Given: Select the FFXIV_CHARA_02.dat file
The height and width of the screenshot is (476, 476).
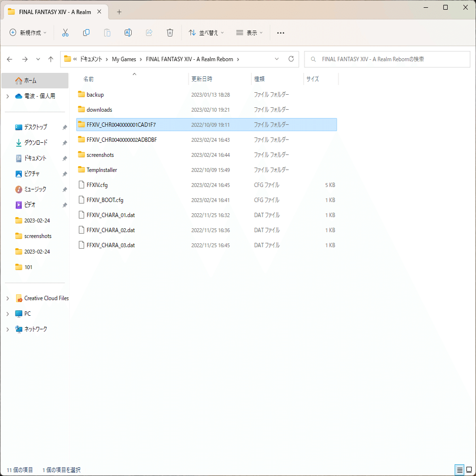Looking at the screenshot, I should pyautogui.click(x=206, y=230).
